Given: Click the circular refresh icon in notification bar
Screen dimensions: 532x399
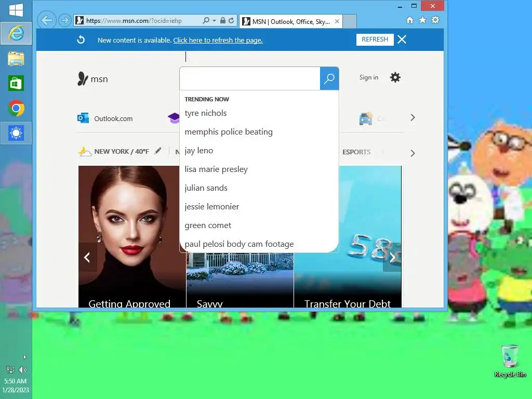Looking at the screenshot, I should (81, 39).
